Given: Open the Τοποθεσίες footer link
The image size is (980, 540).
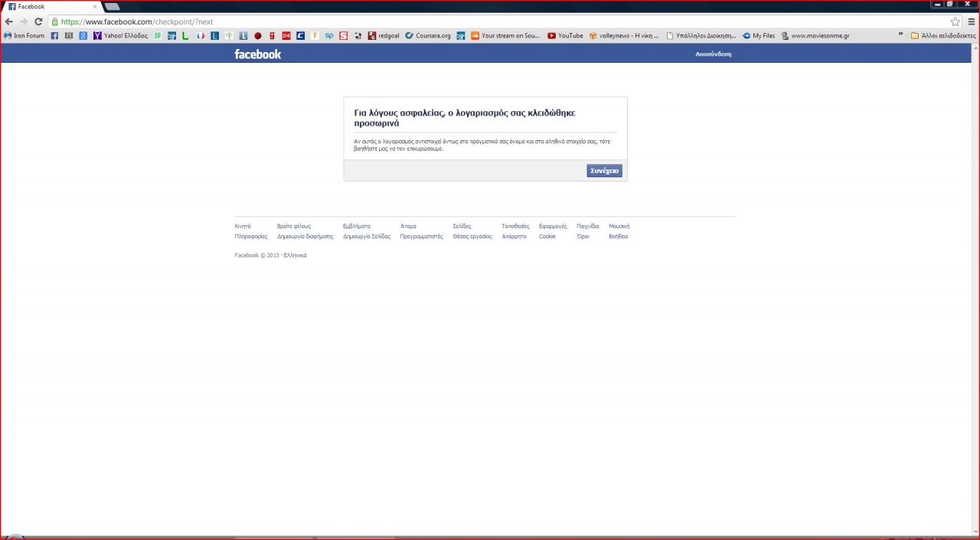Looking at the screenshot, I should 515,226.
